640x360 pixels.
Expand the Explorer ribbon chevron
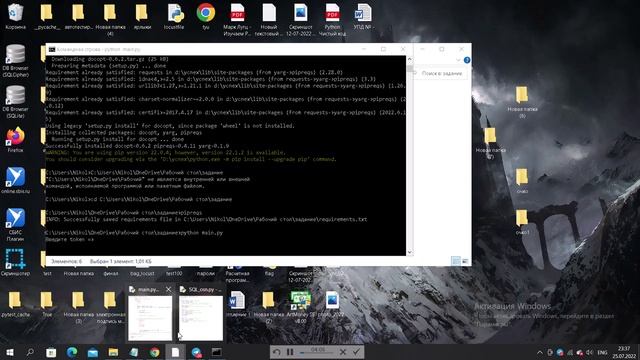(458, 60)
